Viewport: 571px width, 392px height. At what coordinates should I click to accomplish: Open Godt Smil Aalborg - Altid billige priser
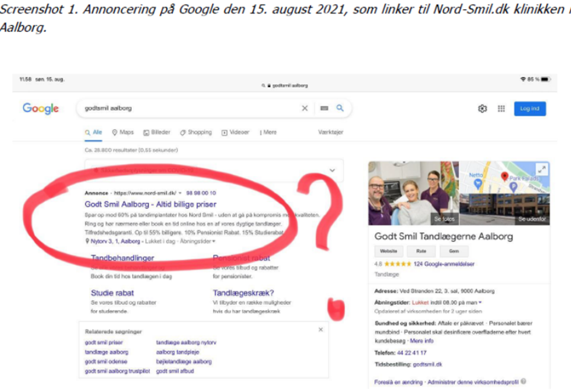(150, 205)
